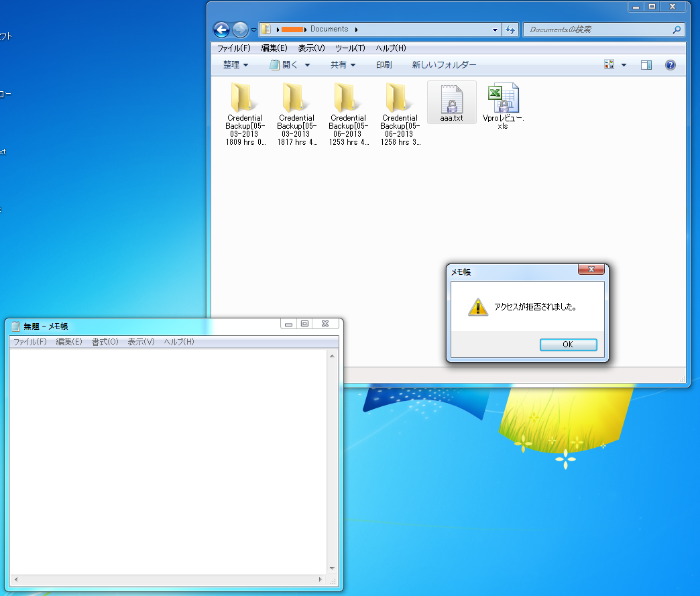Open Explorer ファイル(F) menu
Image resolution: width=700 pixels, height=596 pixels.
tap(233, 48)
